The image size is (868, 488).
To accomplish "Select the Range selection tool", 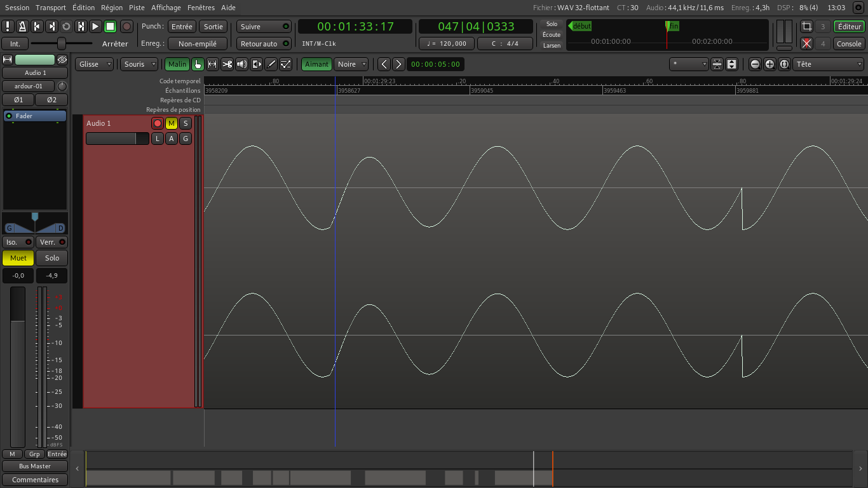I will pyautogui.click(x=212, y=64).
